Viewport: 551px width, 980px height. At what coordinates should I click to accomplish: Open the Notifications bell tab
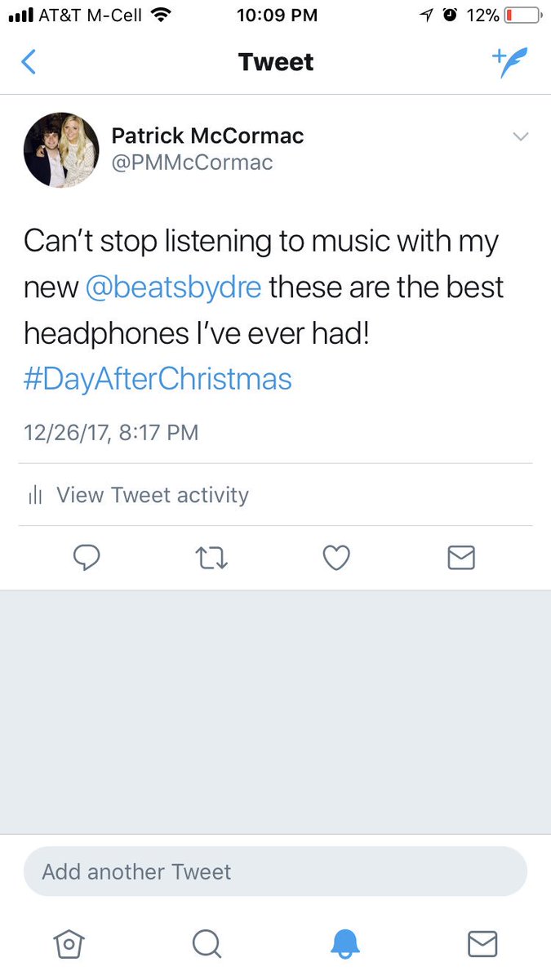coord(345,944)
